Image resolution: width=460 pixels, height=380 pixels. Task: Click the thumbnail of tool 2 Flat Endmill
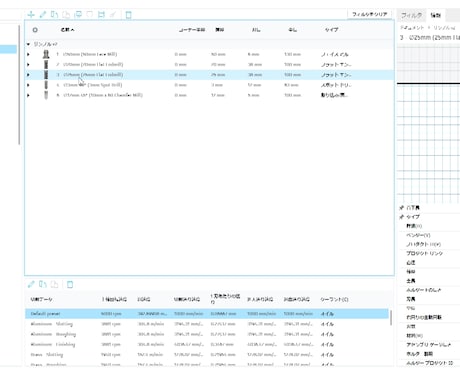click(46, 64)
